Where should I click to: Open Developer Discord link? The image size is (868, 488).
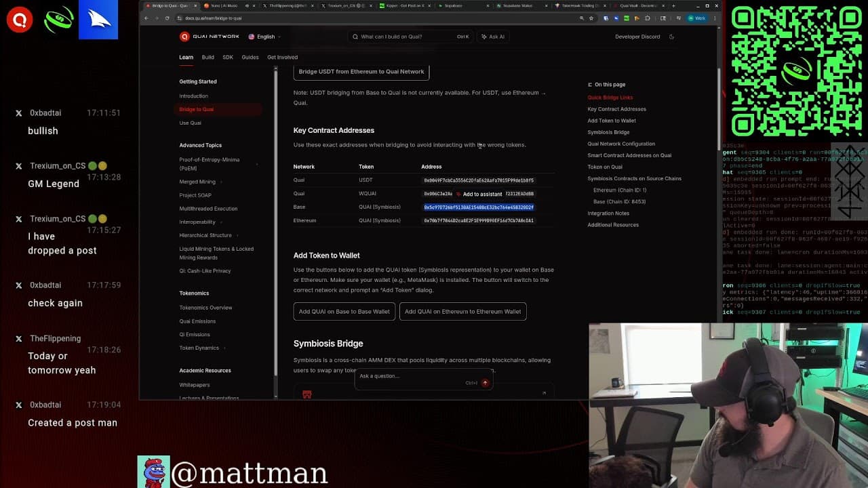coord(637,37)
